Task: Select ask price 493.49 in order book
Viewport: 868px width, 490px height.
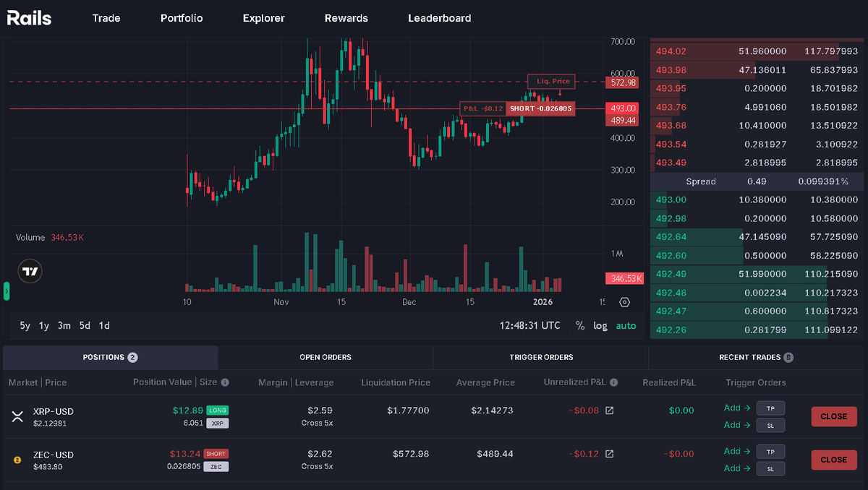Action: tap(671, 162)
